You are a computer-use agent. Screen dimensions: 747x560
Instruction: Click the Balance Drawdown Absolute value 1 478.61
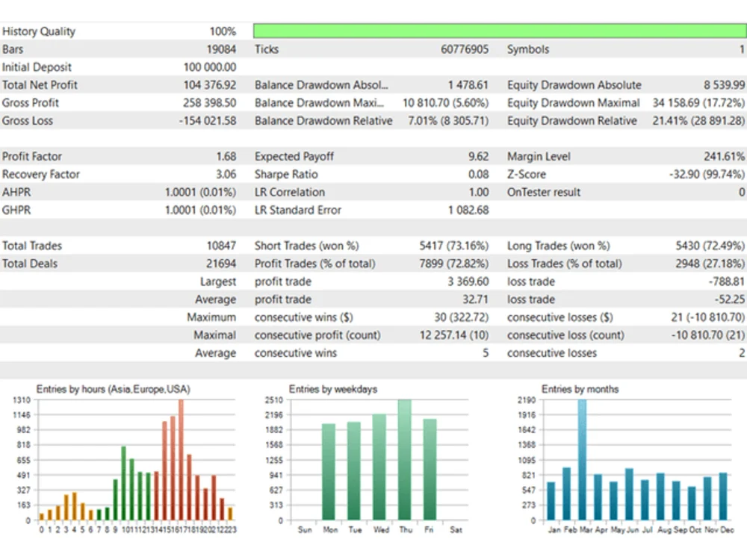click(468, 85)
